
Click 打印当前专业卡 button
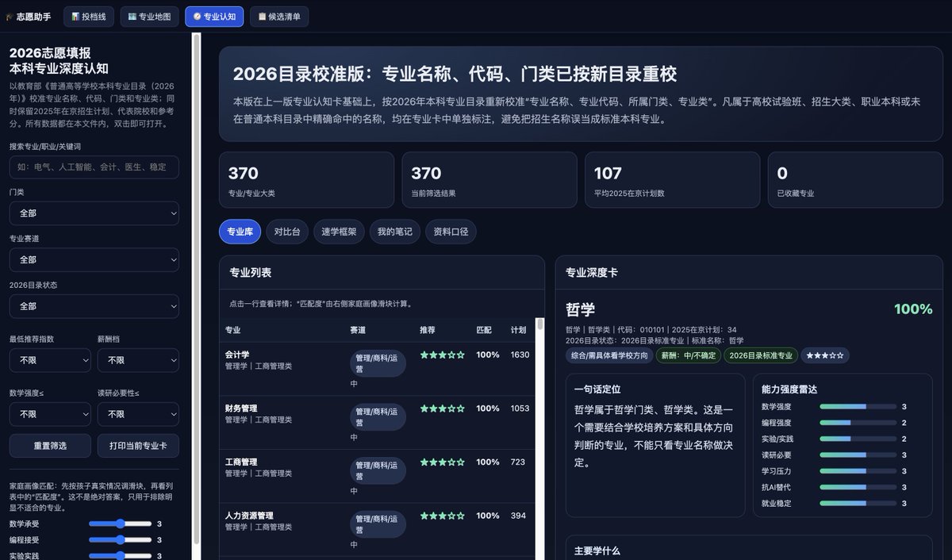[x=138, y=446]
